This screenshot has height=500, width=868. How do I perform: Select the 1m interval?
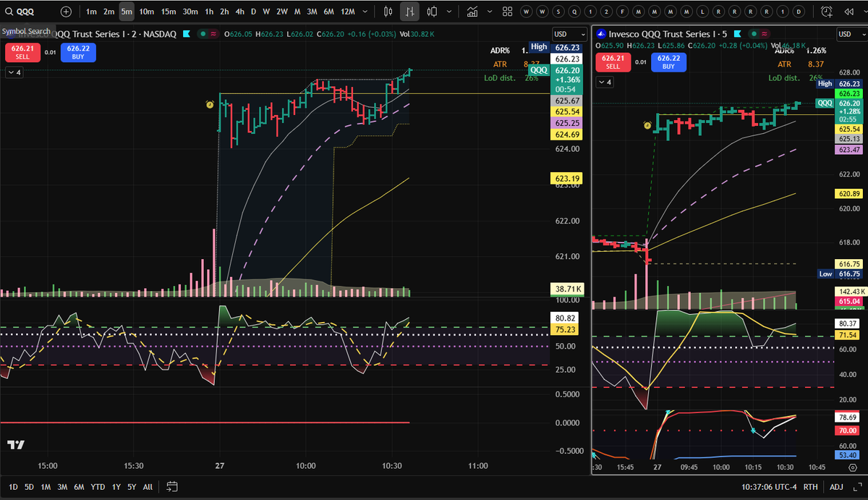coord(91,12)
